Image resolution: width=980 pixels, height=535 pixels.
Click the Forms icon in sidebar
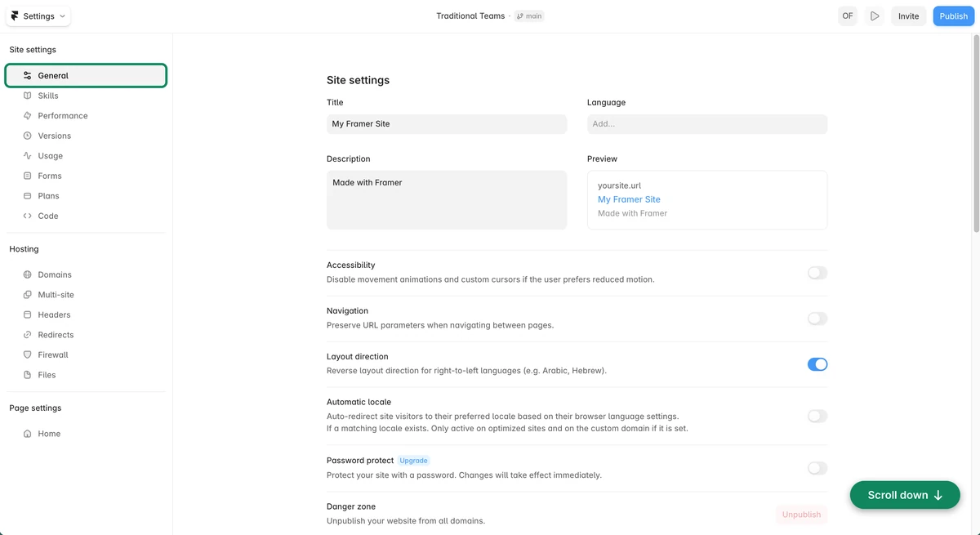tap(28, 176)
